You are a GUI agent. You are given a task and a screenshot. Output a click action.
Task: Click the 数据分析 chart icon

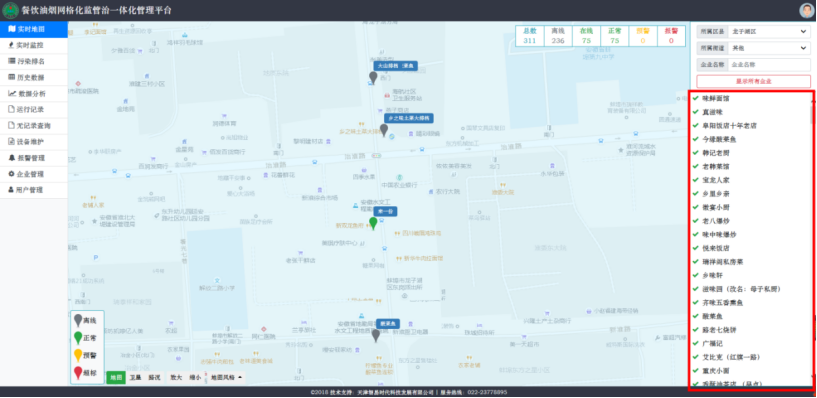click(x=12, y=94)
